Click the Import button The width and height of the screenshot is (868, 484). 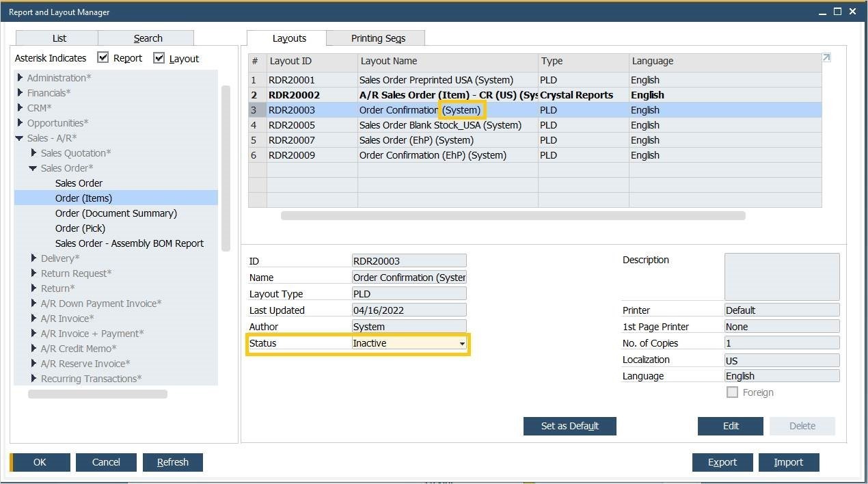pos(788,462)
